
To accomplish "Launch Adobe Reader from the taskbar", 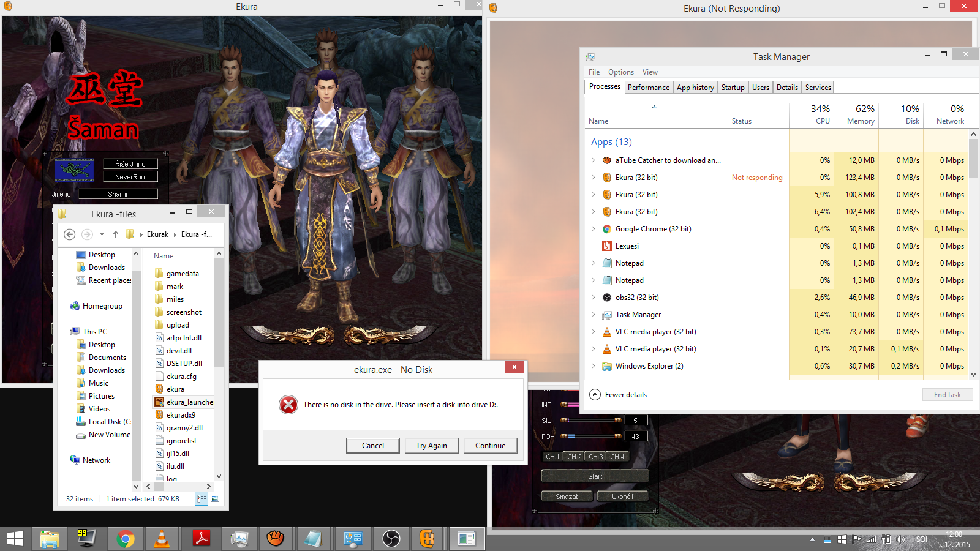I will coord(202,539).
